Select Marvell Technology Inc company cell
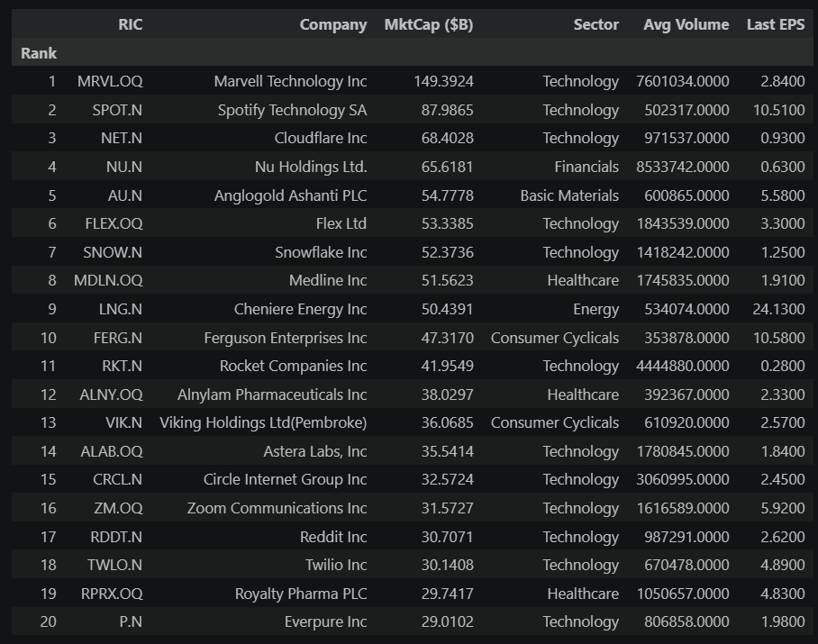This screenshot has height=644, width=818. (290, 81)
